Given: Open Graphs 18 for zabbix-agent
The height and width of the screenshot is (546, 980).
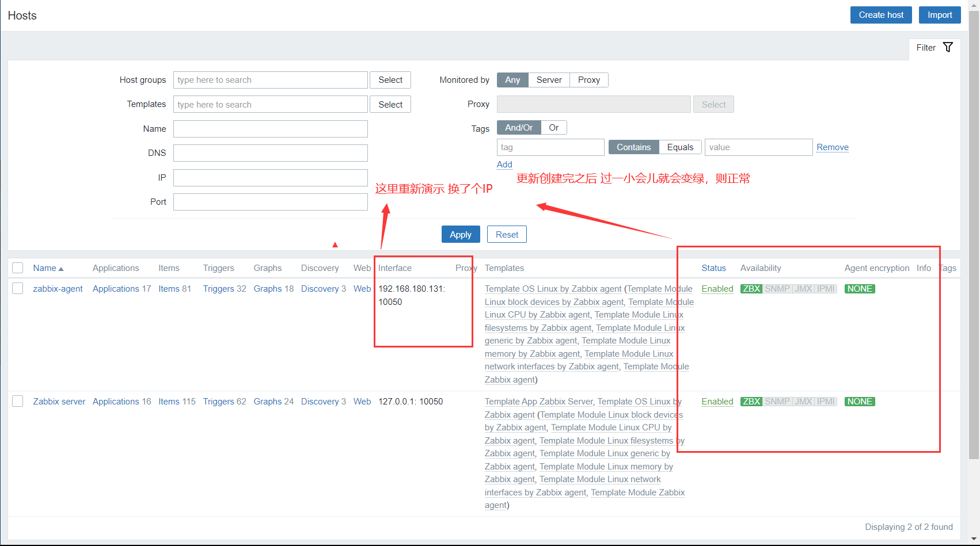Looking at the screenshot, I should click(x=268, y=289).
